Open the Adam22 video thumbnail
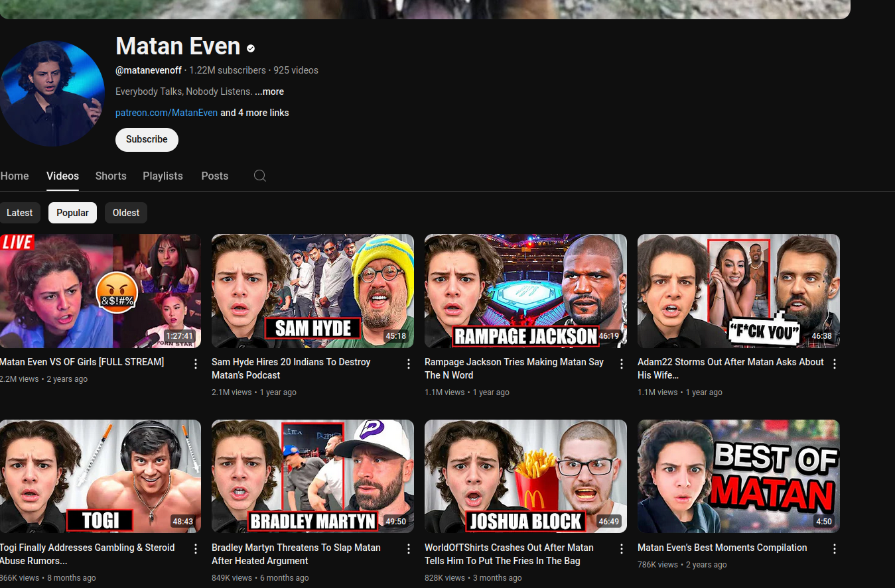 coord(738,291)
